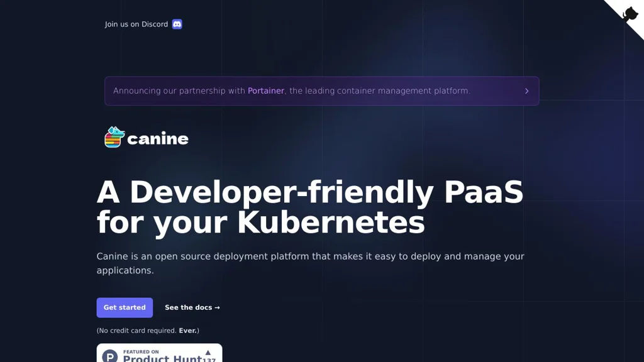The height and width of the screenshot is (362, 644).
Task: Click the 'Canine is an open source' description
Action: (311, 263)
